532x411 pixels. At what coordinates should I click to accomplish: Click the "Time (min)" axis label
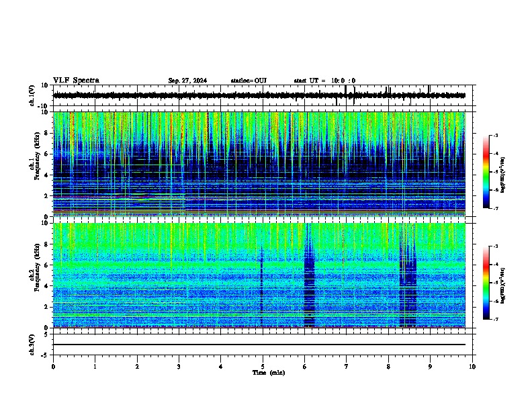coord(269,373)
